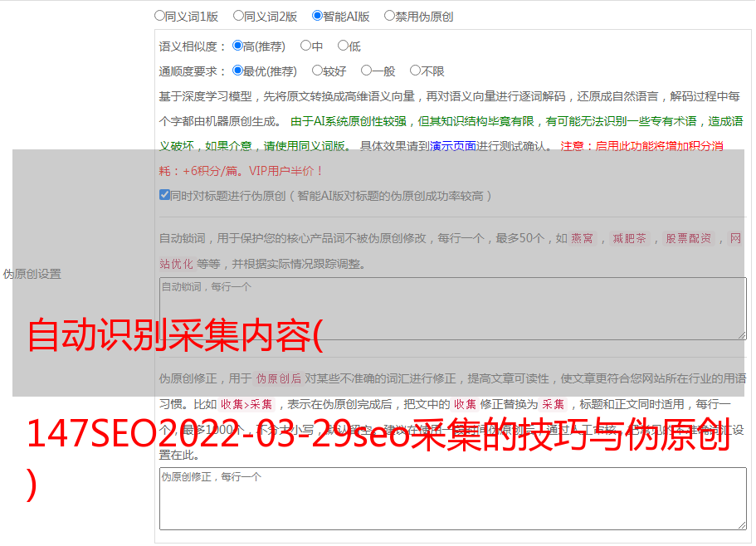Set 语义相似度 to 低
The height and width of the screenshot is (546, 756).
[343, 46]
